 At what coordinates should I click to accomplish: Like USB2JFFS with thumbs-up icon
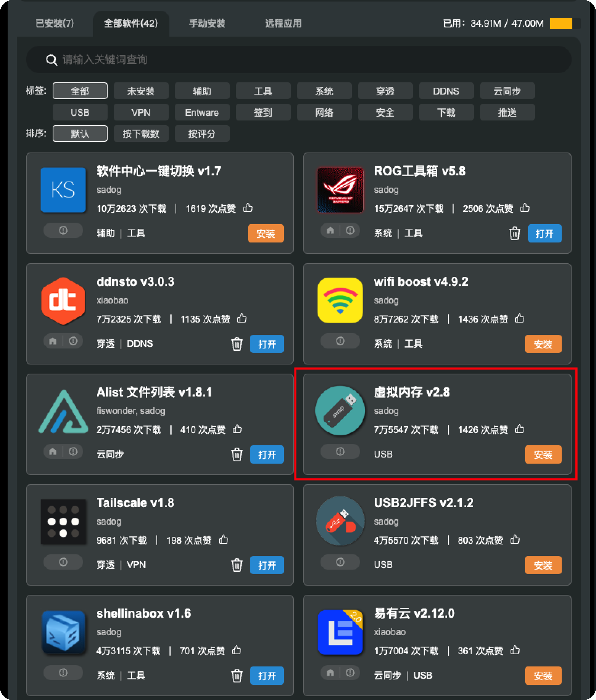click(x=515, y=539)
